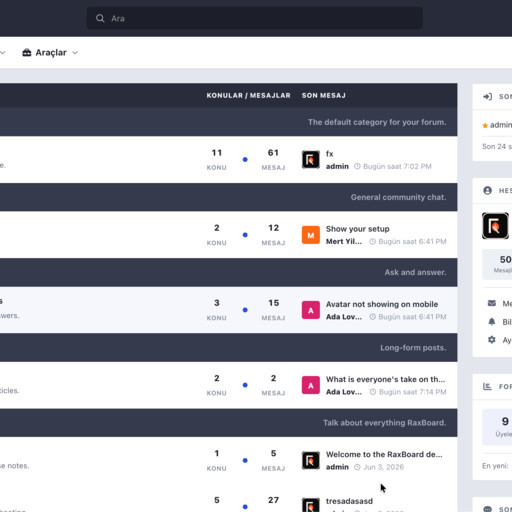Screen dimensions: 512x512
Task: Click the clock icon beside 'Bugün saat 7:02 PM'
Action: (x=357, y=166)
